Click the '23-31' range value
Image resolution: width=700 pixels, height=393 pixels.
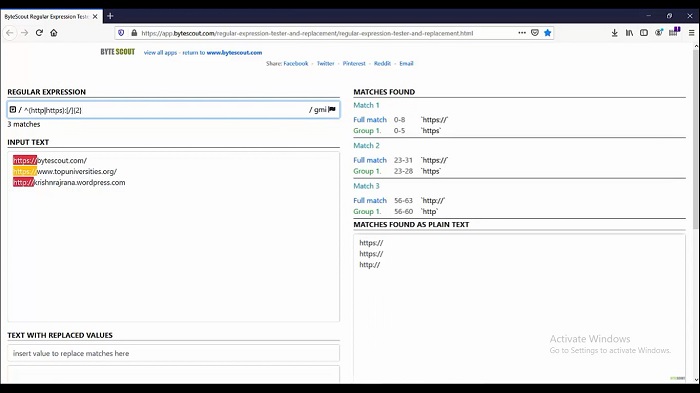(x=404, y=160)
